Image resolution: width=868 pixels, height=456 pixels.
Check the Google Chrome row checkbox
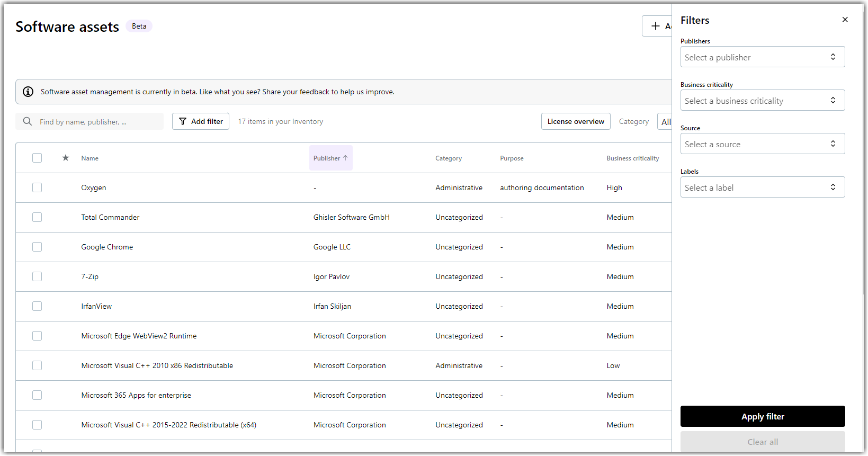(37, 247)
